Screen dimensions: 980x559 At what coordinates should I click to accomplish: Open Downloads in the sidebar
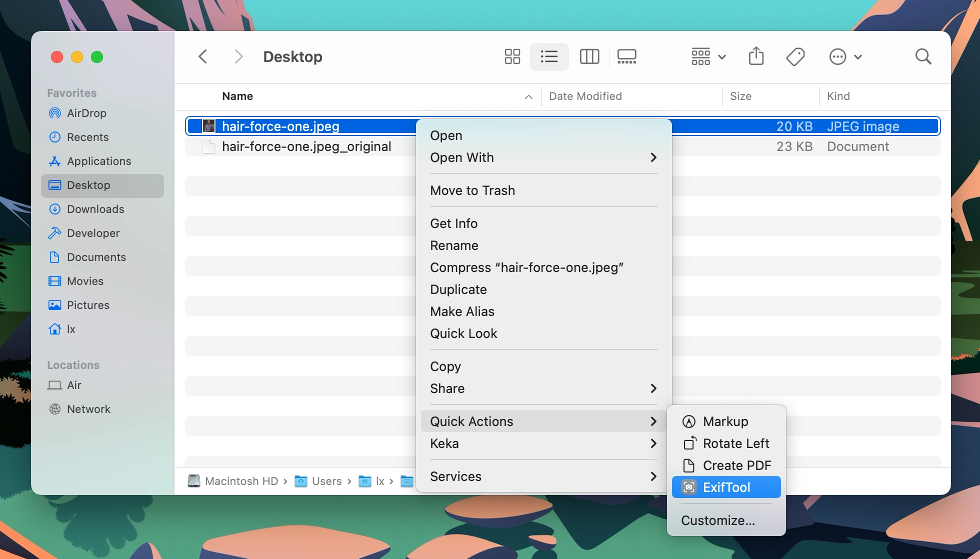[95, 209]
